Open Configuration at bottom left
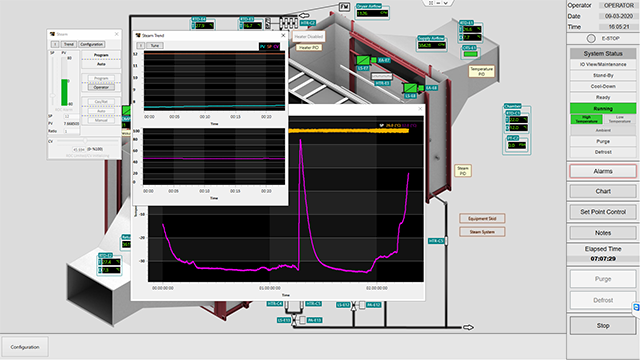640x360 pixels. click(25, 347)
